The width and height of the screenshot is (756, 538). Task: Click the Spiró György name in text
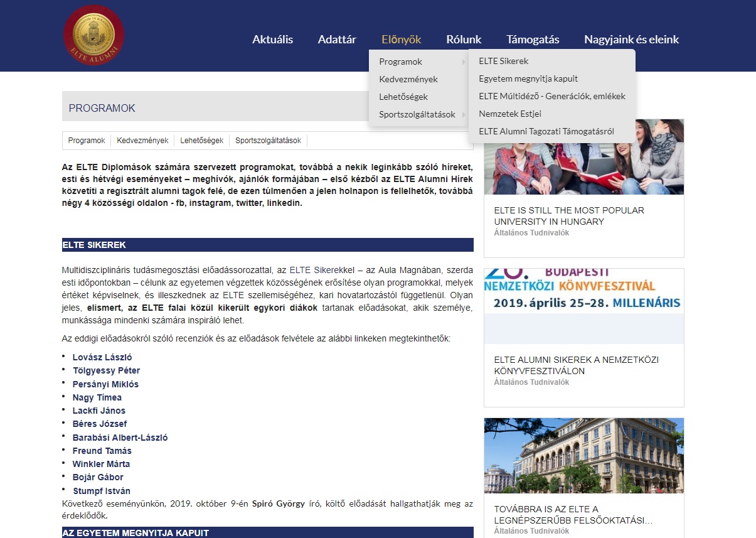[279, 504]
